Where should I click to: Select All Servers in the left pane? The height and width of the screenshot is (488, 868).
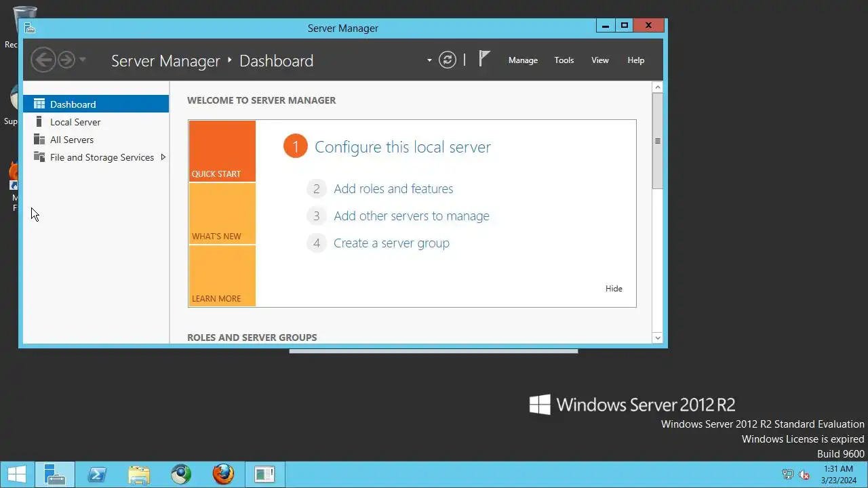point(96,140)
